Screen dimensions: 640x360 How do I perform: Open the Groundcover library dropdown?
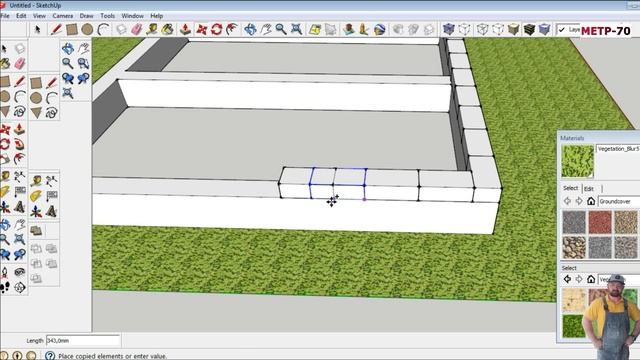pyautogui.click(x=618, y=201)
